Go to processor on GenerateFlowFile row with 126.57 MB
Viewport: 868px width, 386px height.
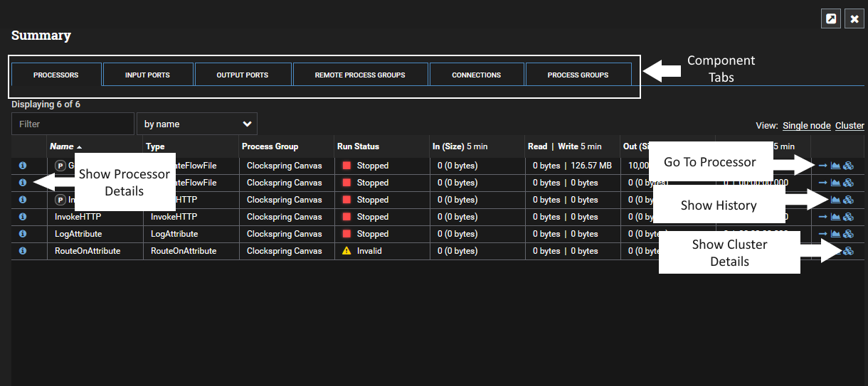pos(823,166)
